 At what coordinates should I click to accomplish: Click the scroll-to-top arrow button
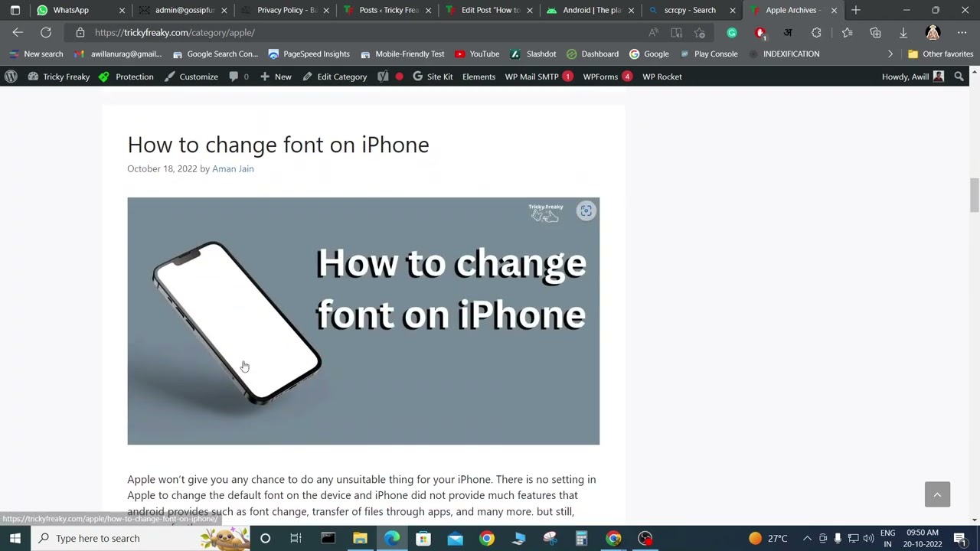[x=937, y=494]
